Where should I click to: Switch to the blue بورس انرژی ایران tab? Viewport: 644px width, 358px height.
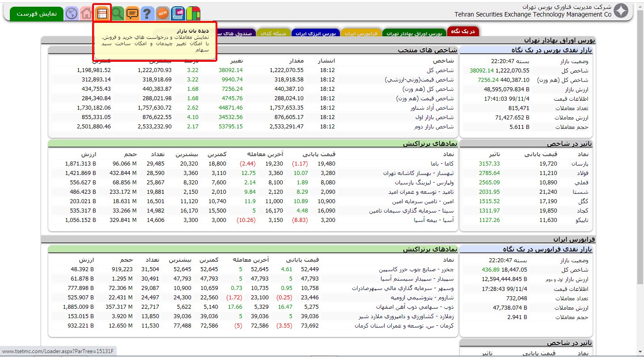pyautogui.click(x=316, y=33)
